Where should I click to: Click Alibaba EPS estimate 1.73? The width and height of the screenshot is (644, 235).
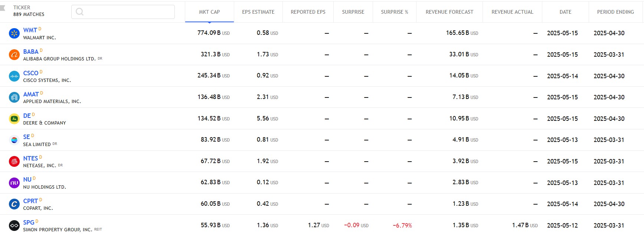coord(267,54)
